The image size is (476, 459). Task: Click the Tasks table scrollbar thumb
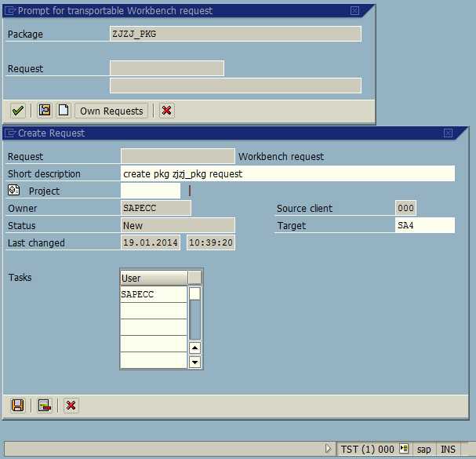[194, 293]
